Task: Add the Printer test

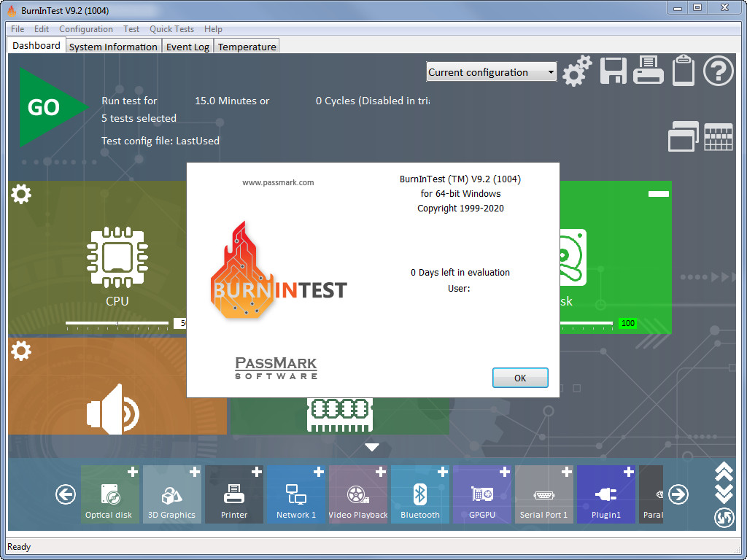Action: point(256,472)
